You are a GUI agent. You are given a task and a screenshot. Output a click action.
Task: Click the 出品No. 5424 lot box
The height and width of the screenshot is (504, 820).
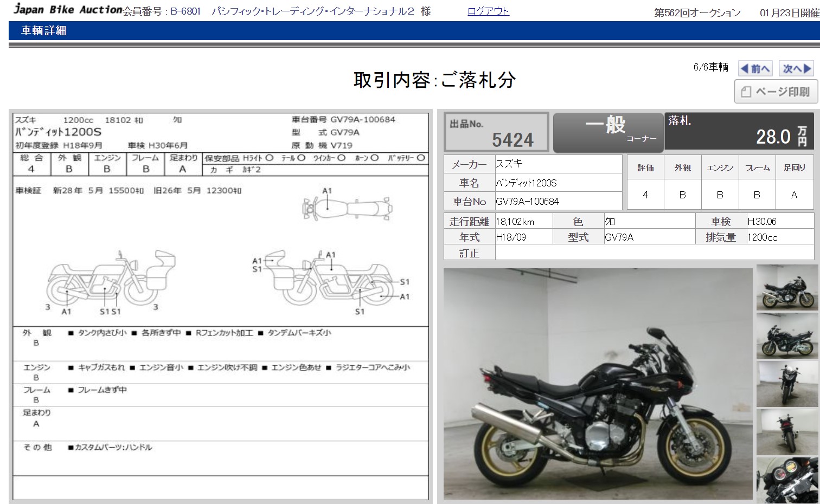click(496, 132)
